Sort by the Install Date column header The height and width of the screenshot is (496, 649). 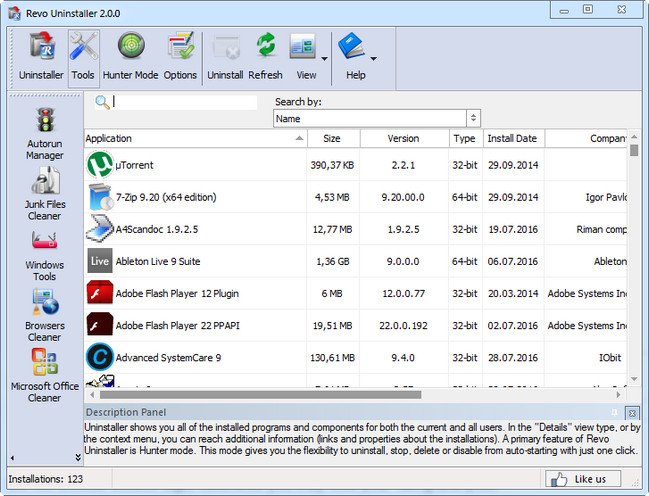click(513, 139)
